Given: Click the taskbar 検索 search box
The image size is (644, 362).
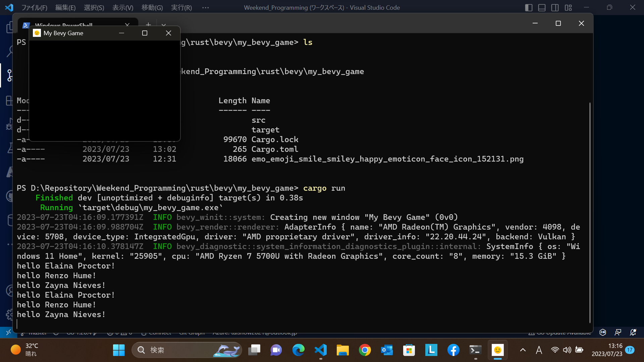Looking at the screenshot, I should point(187,350).
